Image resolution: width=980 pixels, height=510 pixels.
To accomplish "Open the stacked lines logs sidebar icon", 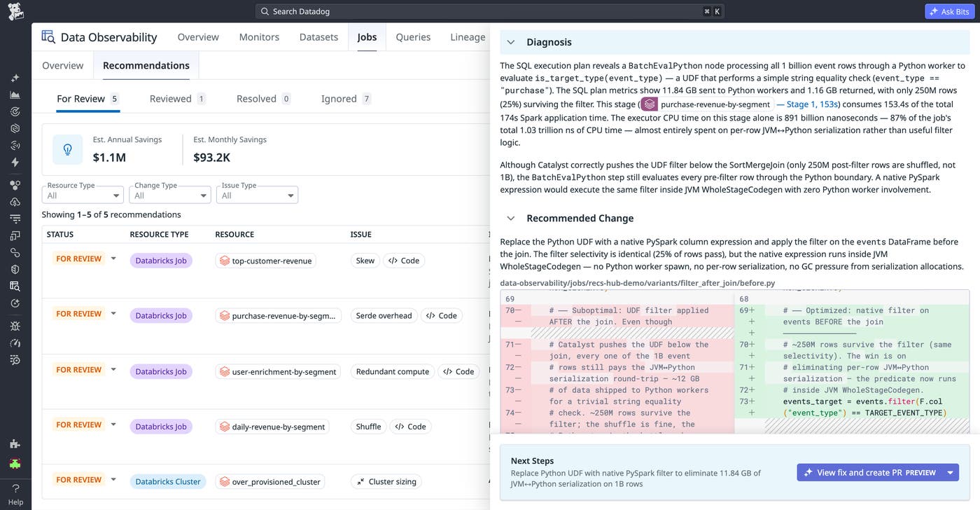I will click(x=15, y=219).
